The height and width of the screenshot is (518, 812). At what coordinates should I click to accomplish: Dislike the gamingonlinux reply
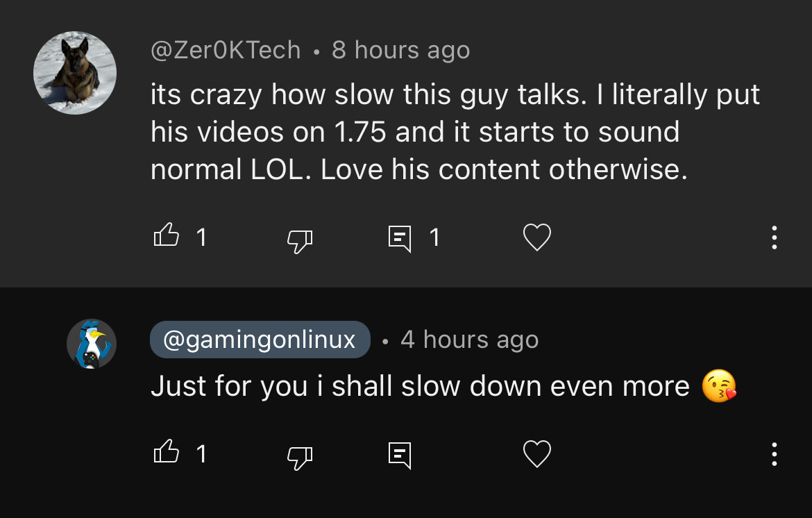300,456
